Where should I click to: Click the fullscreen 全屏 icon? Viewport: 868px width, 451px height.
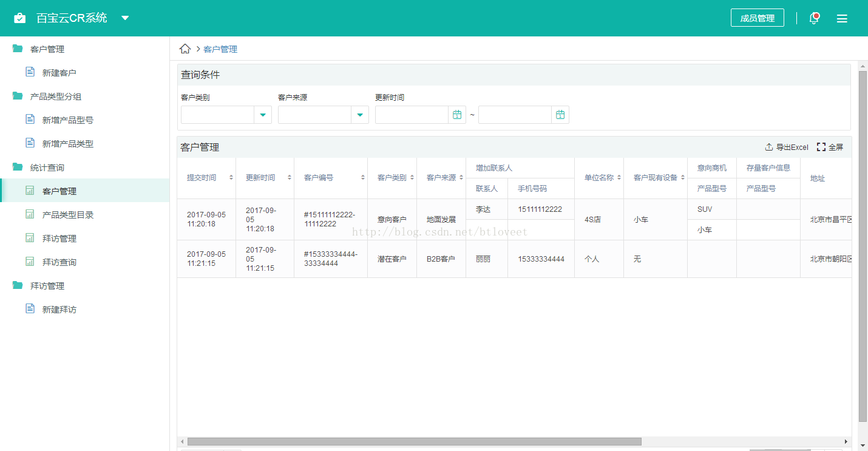pos(821,147)
